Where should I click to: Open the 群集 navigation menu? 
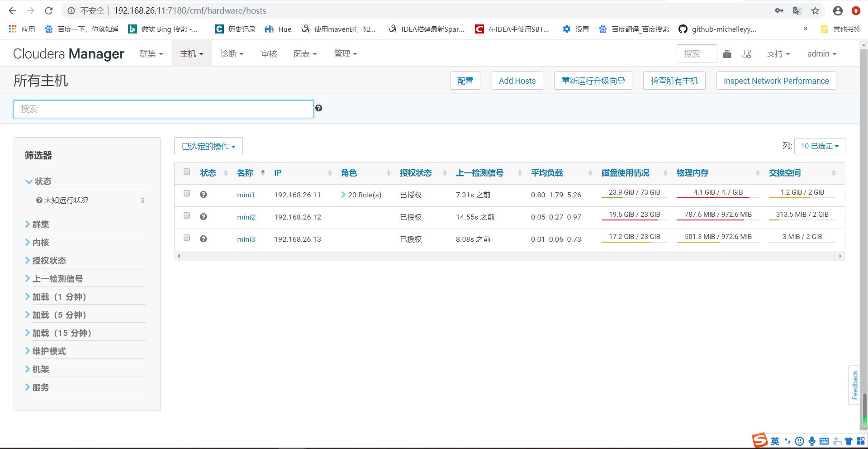pos(151,54)
